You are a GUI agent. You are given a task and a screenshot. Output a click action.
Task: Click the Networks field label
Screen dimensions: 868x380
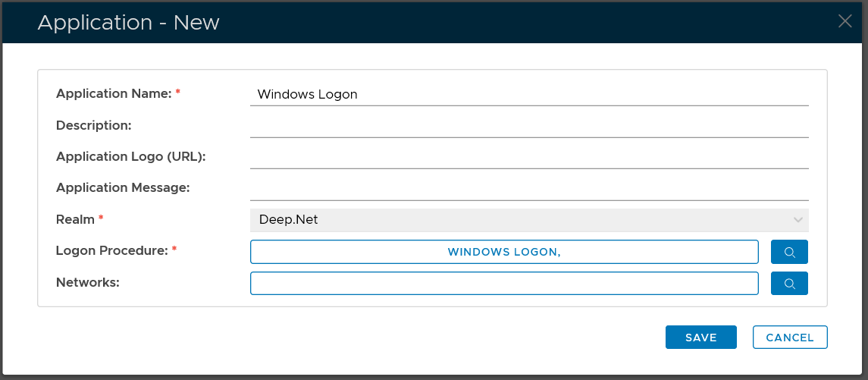(88, 282)
